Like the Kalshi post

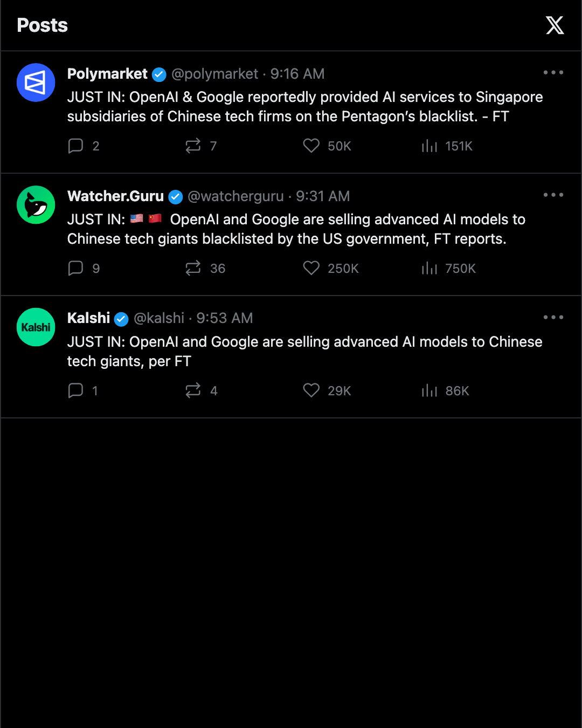[311, 391]
